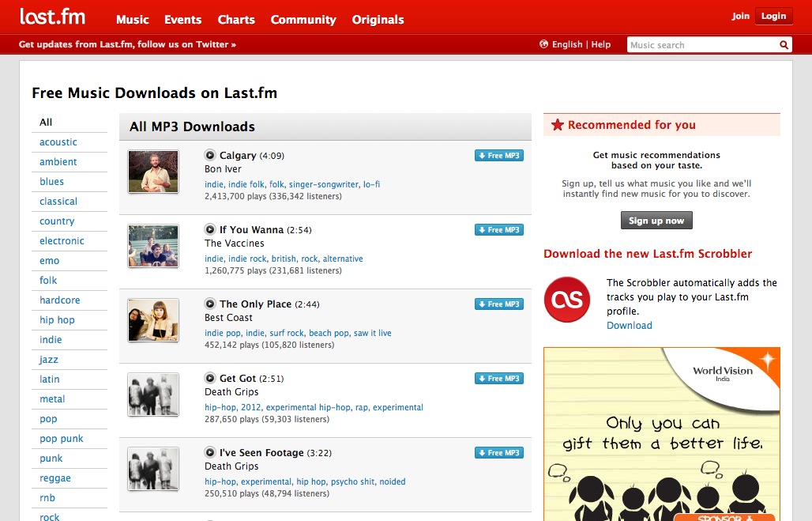812x521 pixels.
Task: Filter downloads by country
Action: (57, 221)
